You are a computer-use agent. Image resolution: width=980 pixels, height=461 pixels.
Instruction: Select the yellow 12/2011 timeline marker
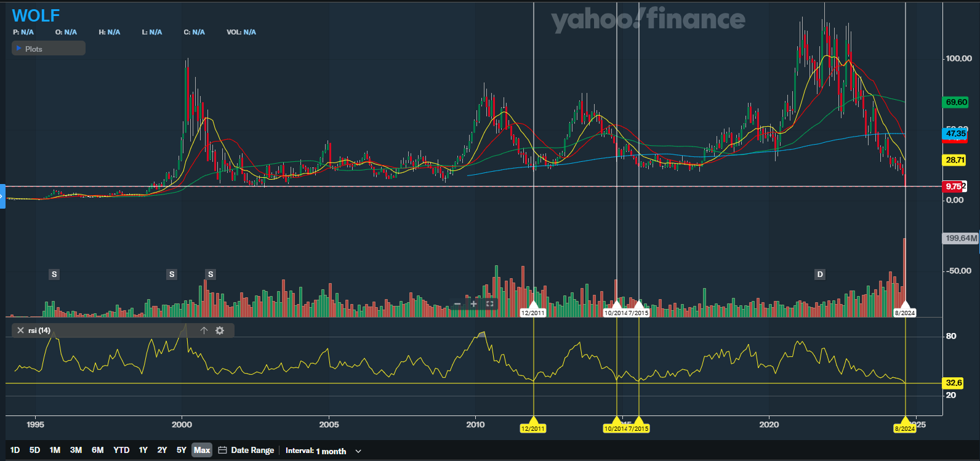tap(532, 428)
